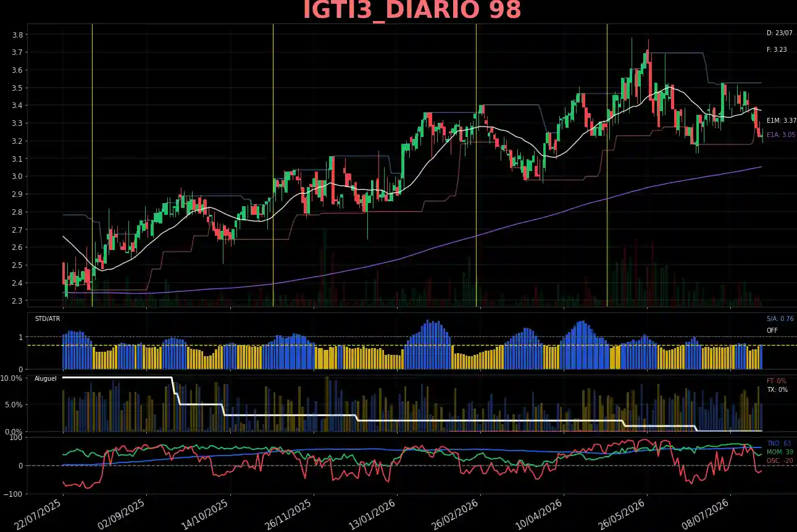
Task: Click the 26/05/2026 date axis label
Action: pyautogui.click(x=623, y=513)
